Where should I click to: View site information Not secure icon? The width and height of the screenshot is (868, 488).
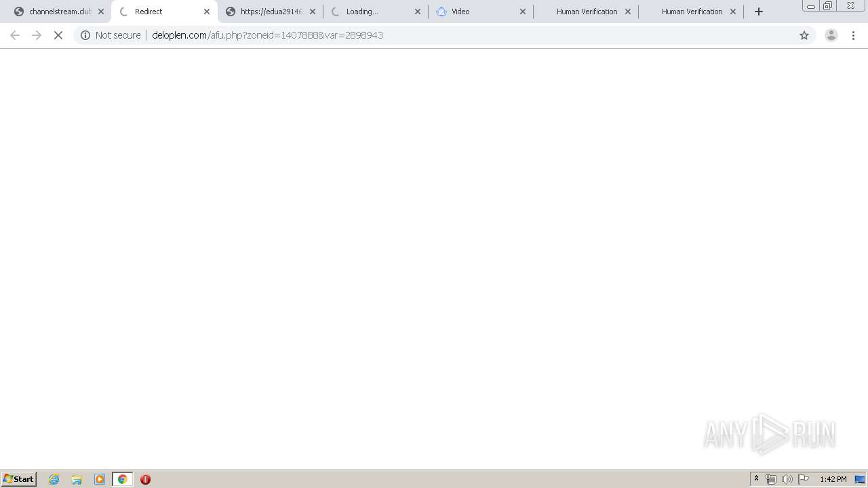[85, 35]
